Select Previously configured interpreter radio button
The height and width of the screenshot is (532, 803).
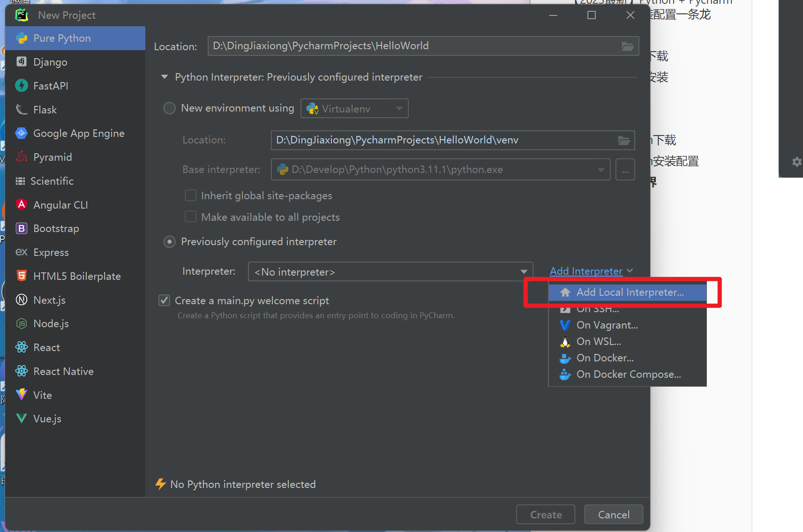[169, 241]
